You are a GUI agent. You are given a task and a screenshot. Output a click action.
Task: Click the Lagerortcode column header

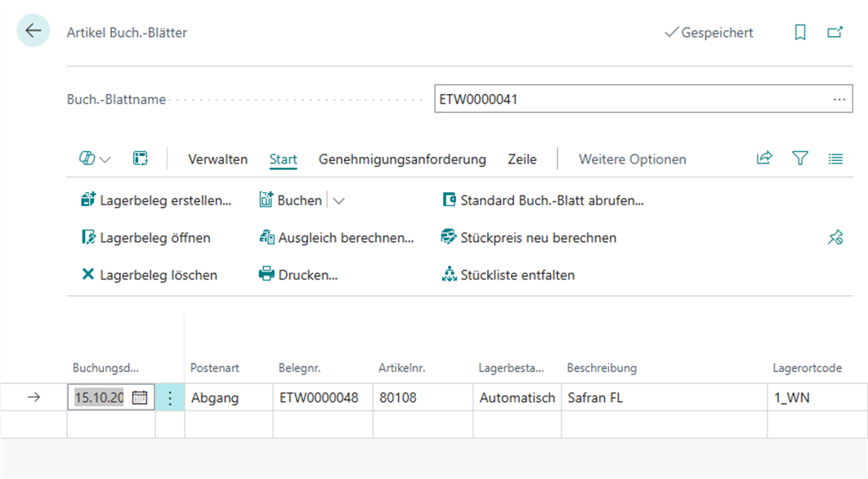pyautogui.click(x=807, y=369)
